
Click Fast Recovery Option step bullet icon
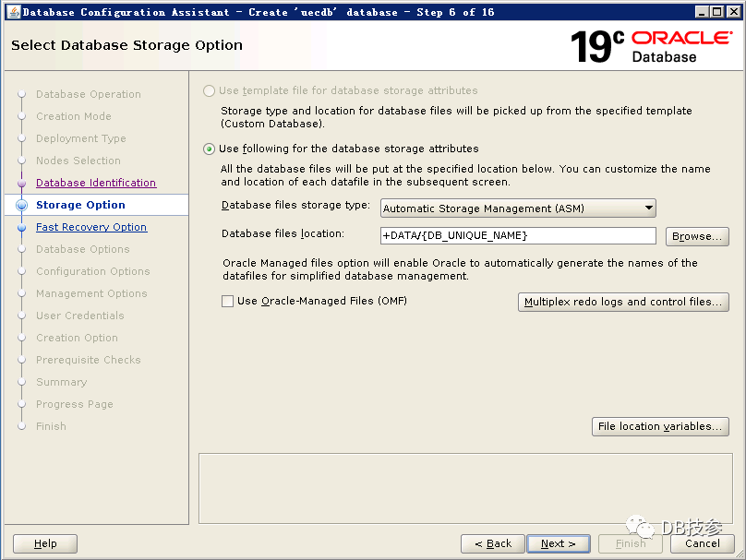tap(21, 227)
